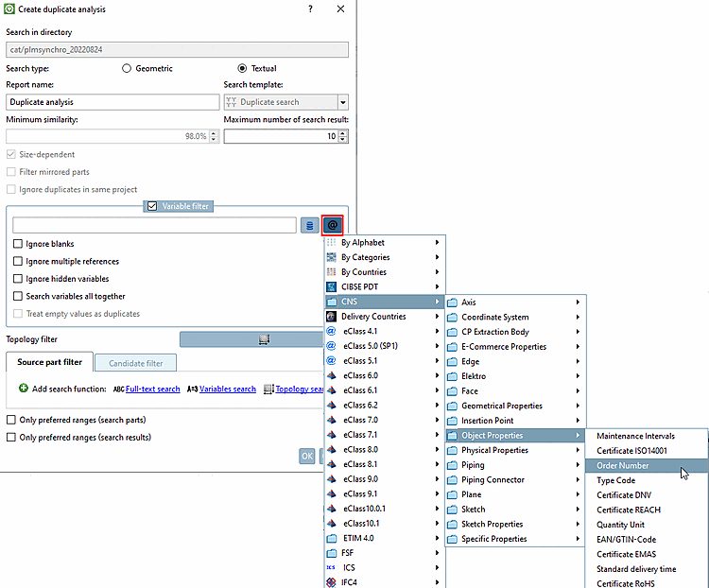Click the Report name input field
The image size is (709, 588).
[x=112, y=102]
